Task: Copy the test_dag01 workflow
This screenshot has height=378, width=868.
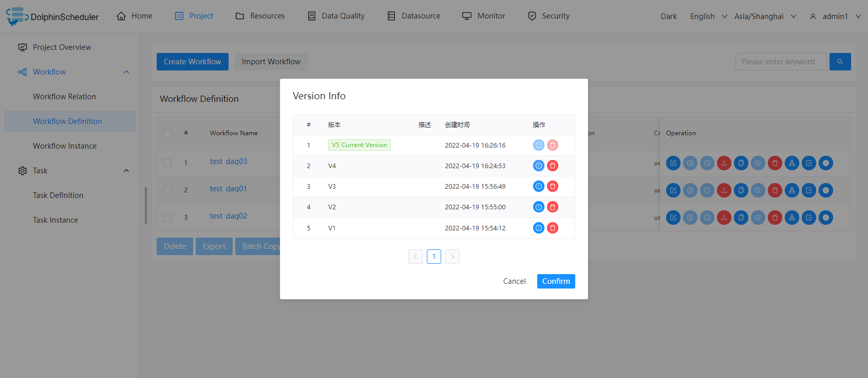Action: tap(741, 190)
